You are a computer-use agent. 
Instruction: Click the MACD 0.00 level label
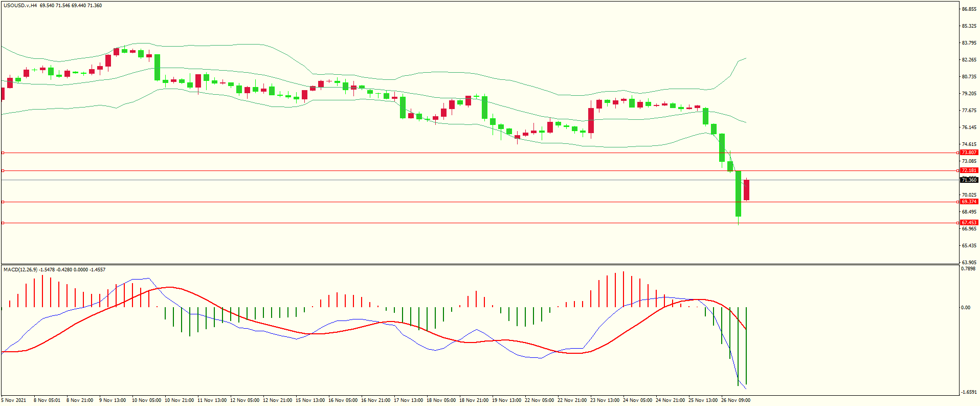pyautogui.click(x=965, y=308)
